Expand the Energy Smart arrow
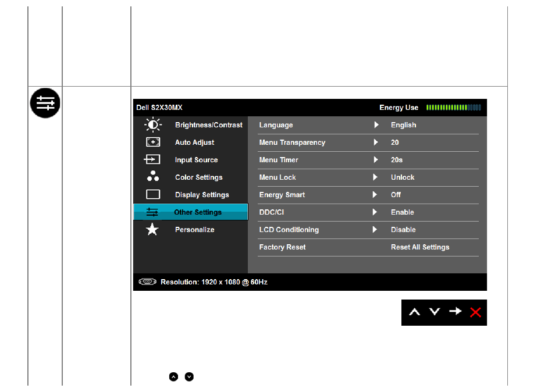Screen dimensions: 555x392 (375, 195)
